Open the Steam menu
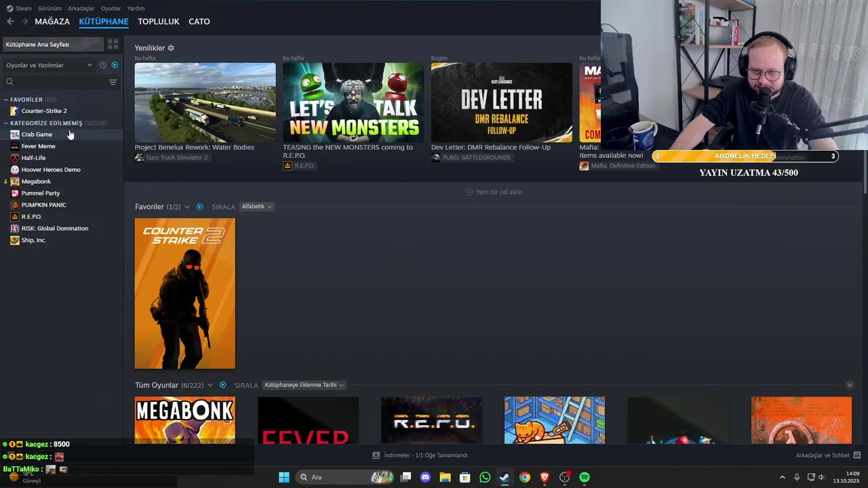 [x=19, y=8]
